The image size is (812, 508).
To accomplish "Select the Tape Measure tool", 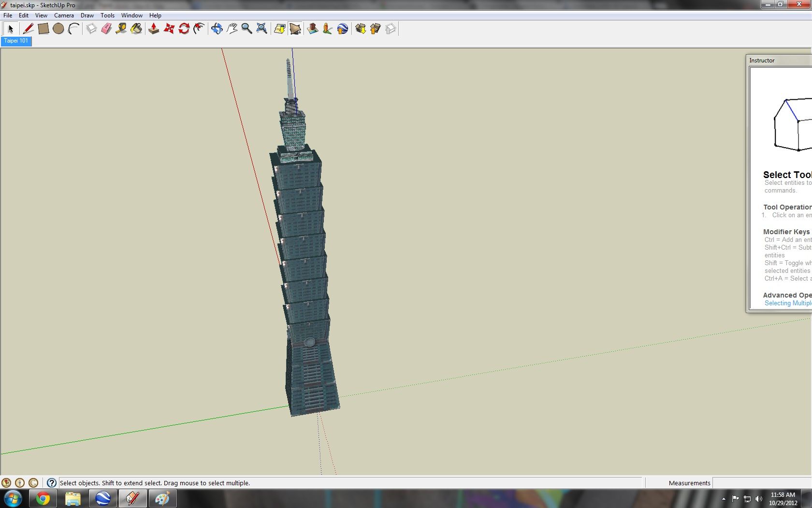I will pyautogui.click(x=121, y=29).
